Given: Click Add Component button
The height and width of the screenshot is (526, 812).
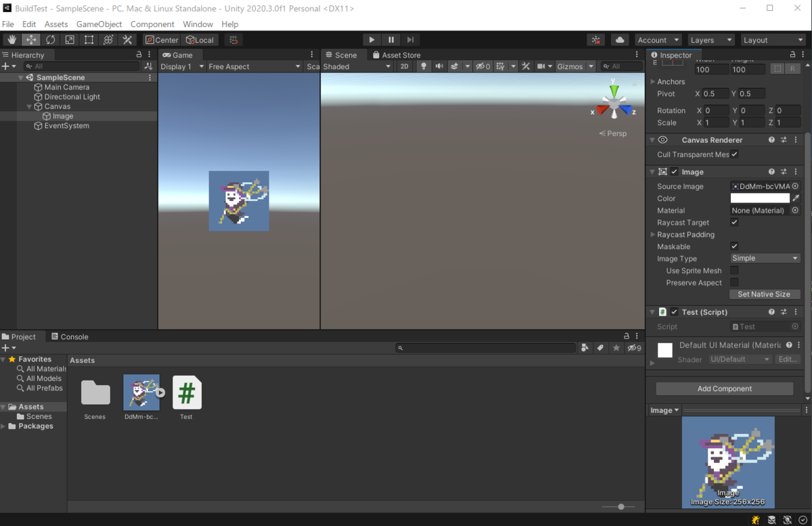Looking at the screenshot, I should click(x=725, y=389).
